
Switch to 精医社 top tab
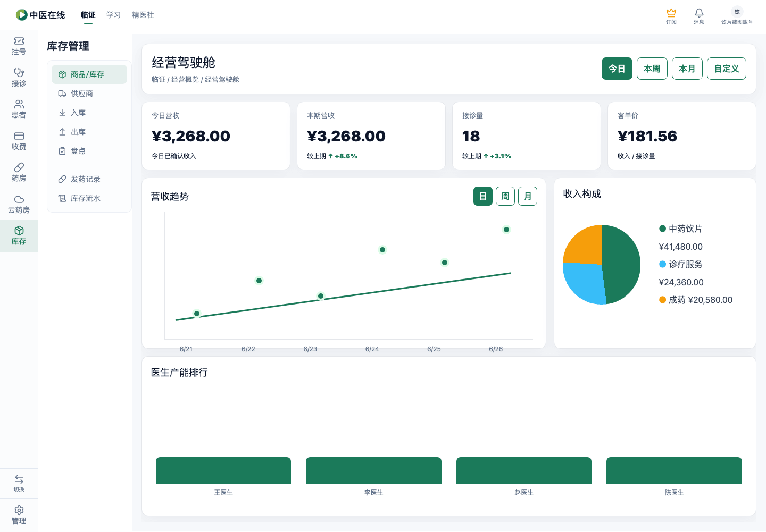pos(143,15)
